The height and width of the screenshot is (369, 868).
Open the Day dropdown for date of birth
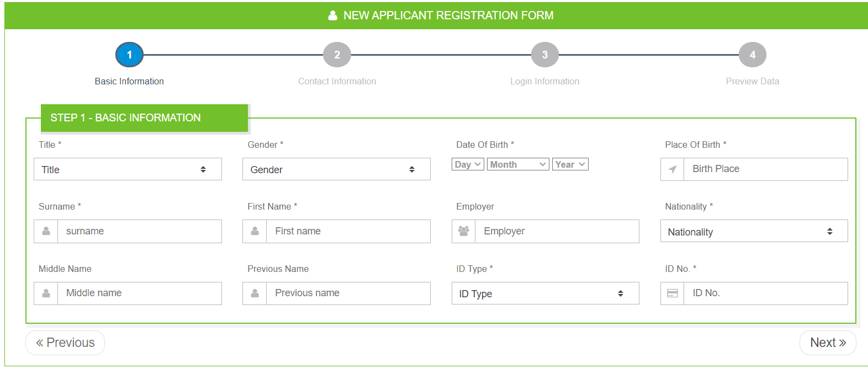(468, 164)
